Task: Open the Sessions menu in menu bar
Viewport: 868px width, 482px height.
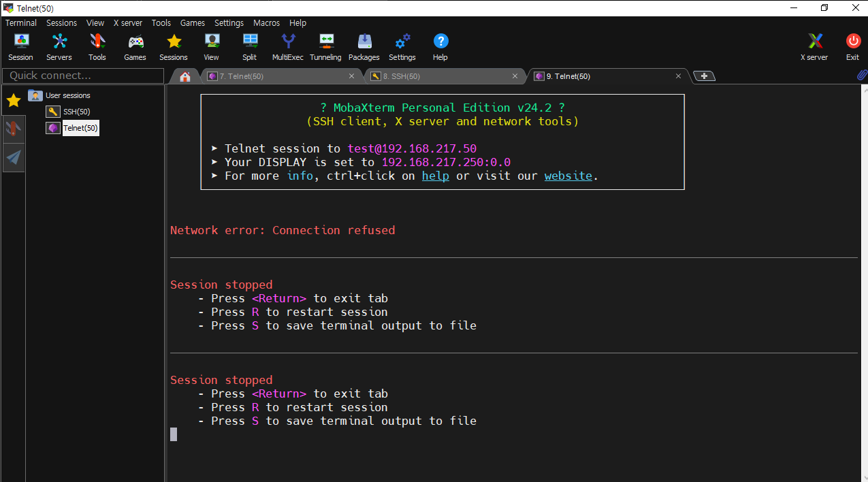Action: (62, 23)
